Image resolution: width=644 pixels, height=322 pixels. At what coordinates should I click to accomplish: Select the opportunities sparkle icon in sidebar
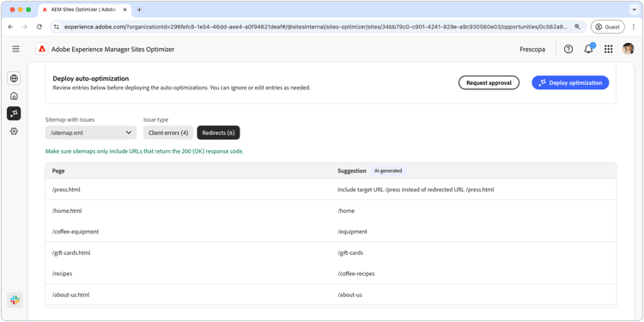pyautogui.click(x=14, y=113)
